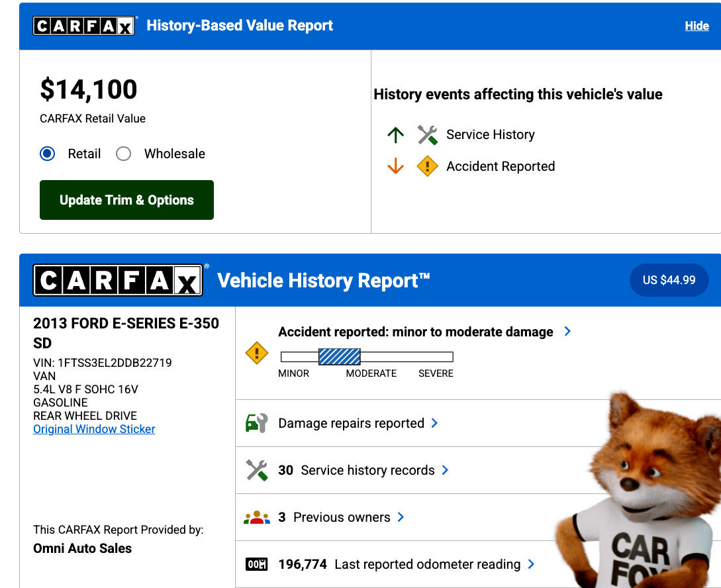Open the Original Window Sticker link

(x=94, y=429)
